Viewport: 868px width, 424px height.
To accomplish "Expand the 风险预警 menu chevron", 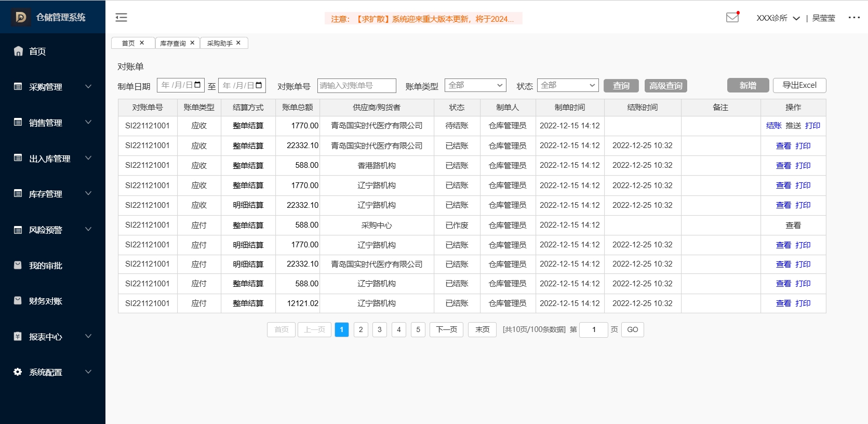I will [88, 229].
